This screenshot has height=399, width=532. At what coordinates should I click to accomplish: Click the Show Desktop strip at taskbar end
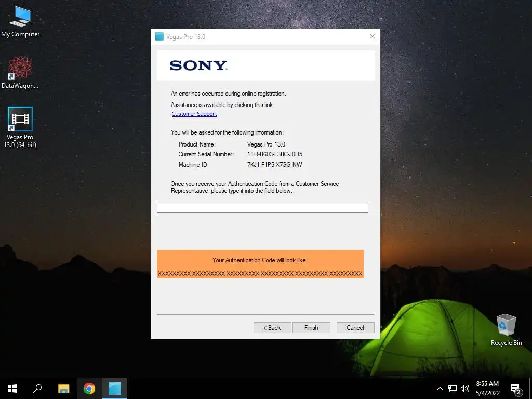[x=530, y=389]
